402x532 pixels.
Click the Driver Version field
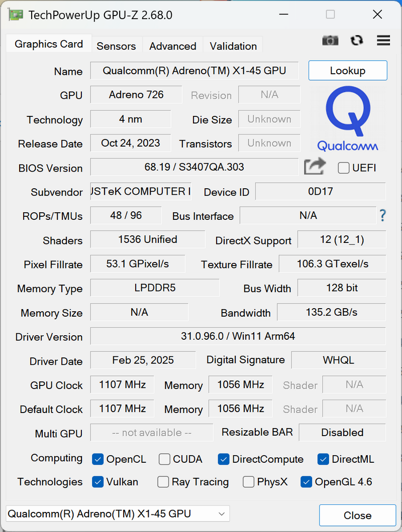coord(238,336)
